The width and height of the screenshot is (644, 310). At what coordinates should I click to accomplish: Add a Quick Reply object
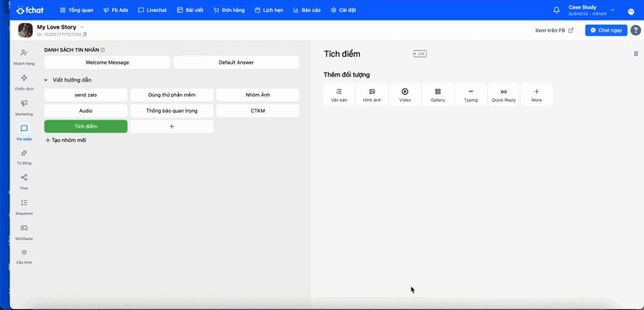click(x=504, y=95)
